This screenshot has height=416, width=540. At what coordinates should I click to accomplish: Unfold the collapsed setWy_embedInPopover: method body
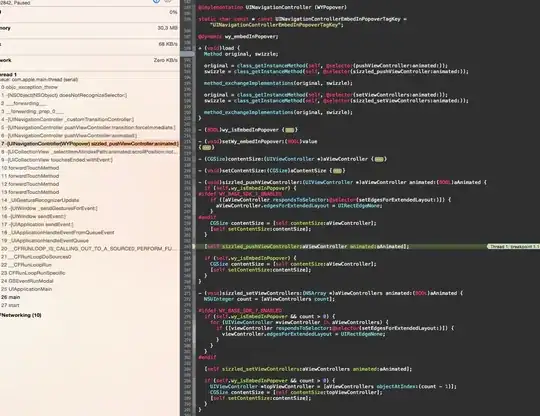(x=206, y=147)
